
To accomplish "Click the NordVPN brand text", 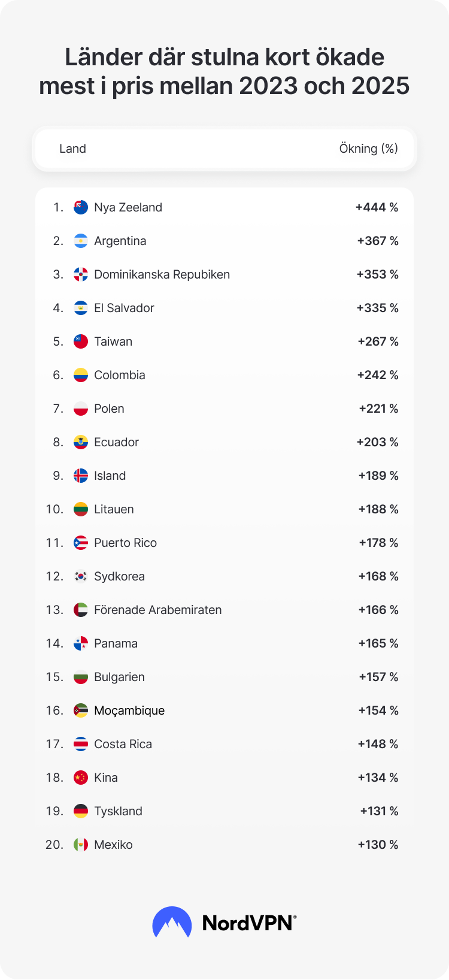I will pyautogui.click(x=249, y=923).
